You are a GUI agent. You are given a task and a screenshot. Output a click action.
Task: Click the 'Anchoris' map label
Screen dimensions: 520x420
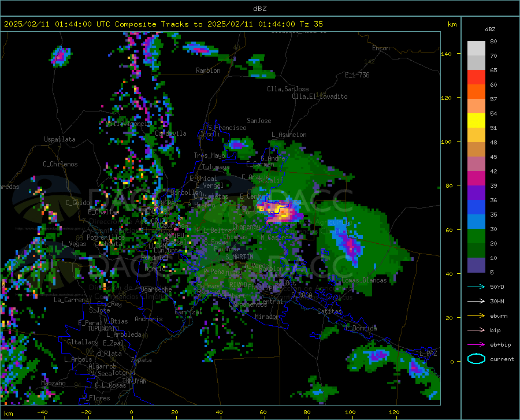point(148,319)
